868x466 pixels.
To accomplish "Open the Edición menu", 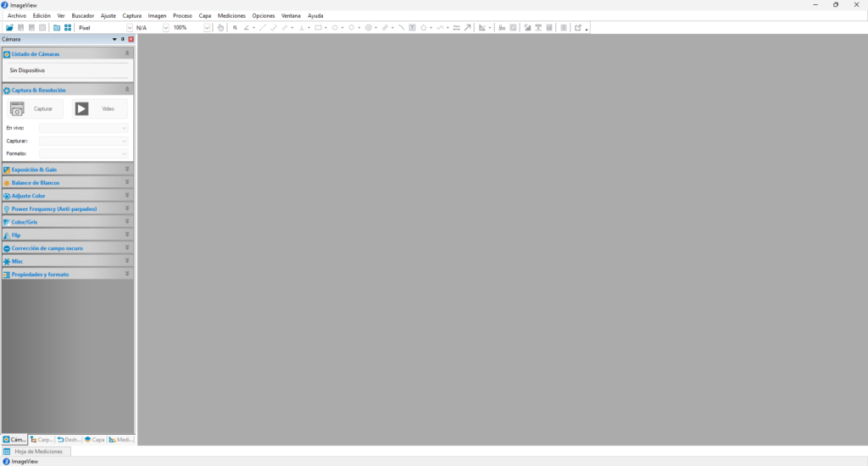I will pyautogui.click(x=42, y=15).
